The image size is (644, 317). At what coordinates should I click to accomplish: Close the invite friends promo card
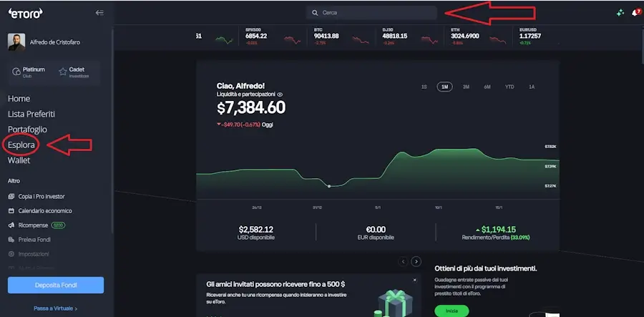click(415, 280)
